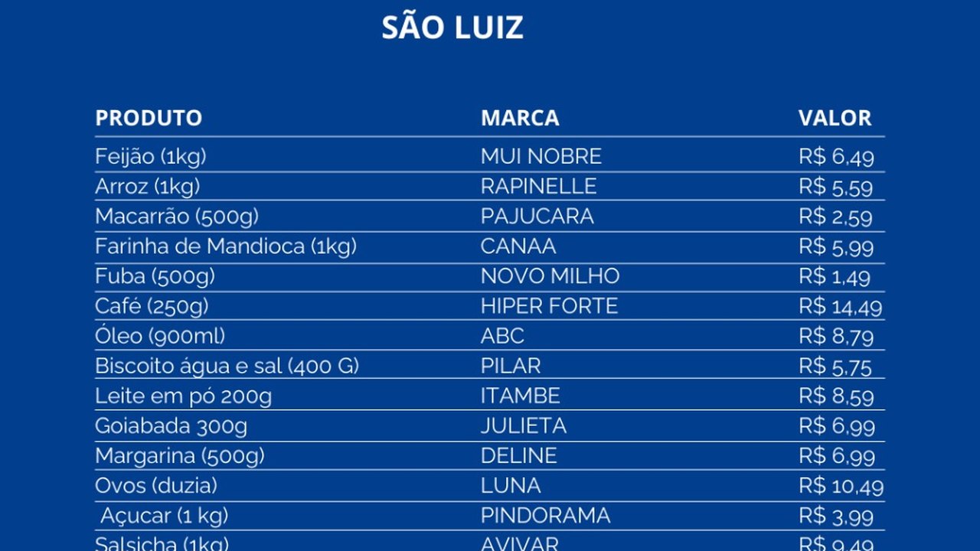Image resolution: width=980 pixels, height=551 pixels.
Task: Select the Feijão (1kg) product cell
Action: [x=151, y=157]
